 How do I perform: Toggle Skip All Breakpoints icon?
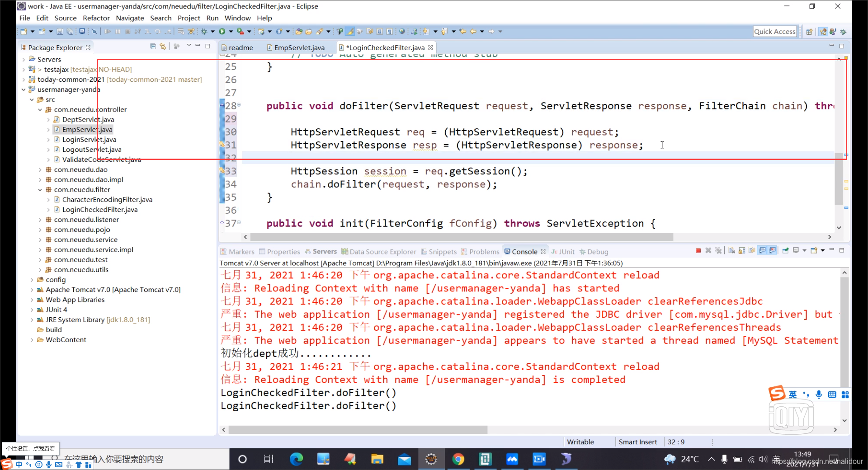tap(94, 32)
